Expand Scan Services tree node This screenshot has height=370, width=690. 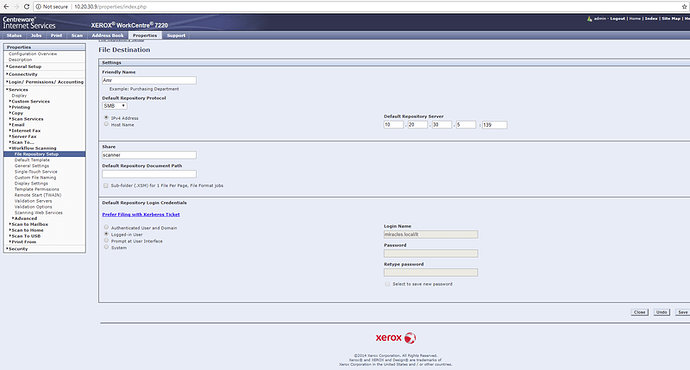(x=27, y=119)
